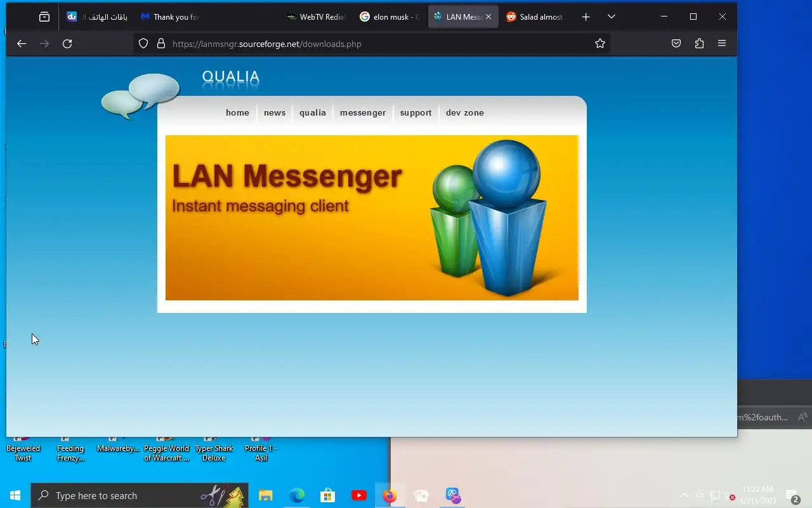Open the Extensions puzzle icon

(699, 44)
